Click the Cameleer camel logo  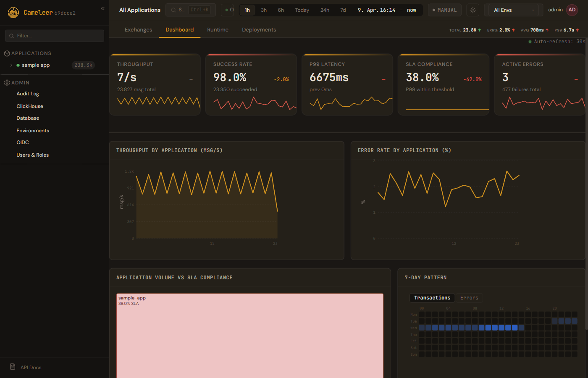tap(13, 13)
